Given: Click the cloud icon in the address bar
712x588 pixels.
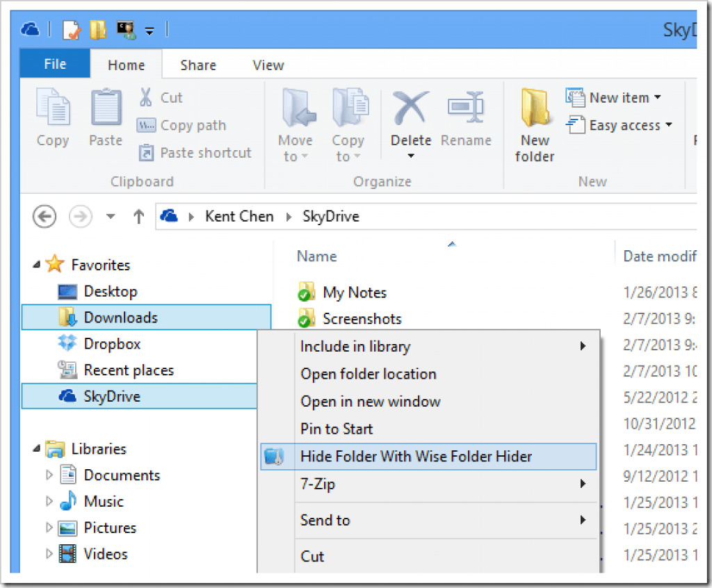Looking at the screenshot, I should coord(168,215).
